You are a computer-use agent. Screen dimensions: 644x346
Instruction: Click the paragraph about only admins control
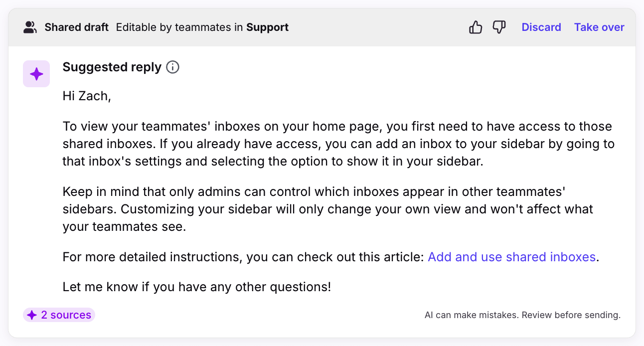328,209
